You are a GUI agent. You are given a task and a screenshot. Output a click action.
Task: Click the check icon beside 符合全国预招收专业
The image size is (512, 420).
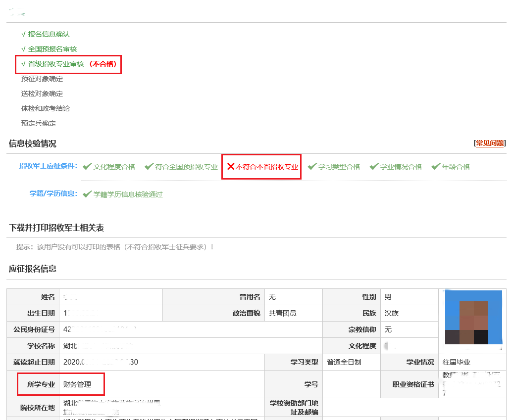tap(149, 167)
